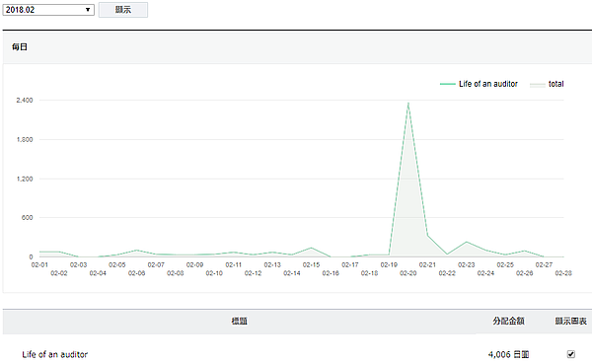The width and height of the screenshot is (592, 364).
Task: Click the 1,200 y-axis label
Action: click(25, 179)
